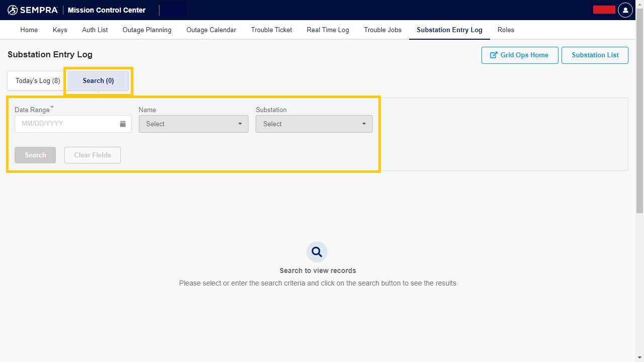The height and width of the screenshot is (362, 644).
Task: Go to the Trouble Ticket page
Action: point(271,30)
